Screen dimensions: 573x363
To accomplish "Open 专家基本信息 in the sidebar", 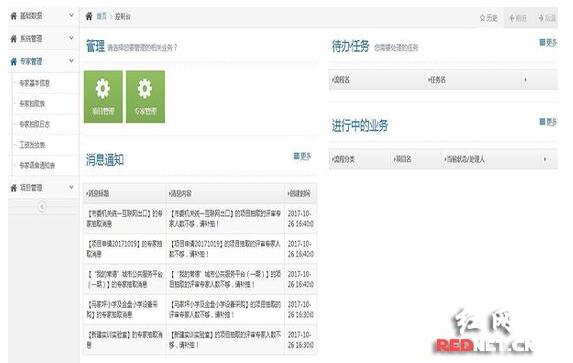I will (x=35, y=83).
